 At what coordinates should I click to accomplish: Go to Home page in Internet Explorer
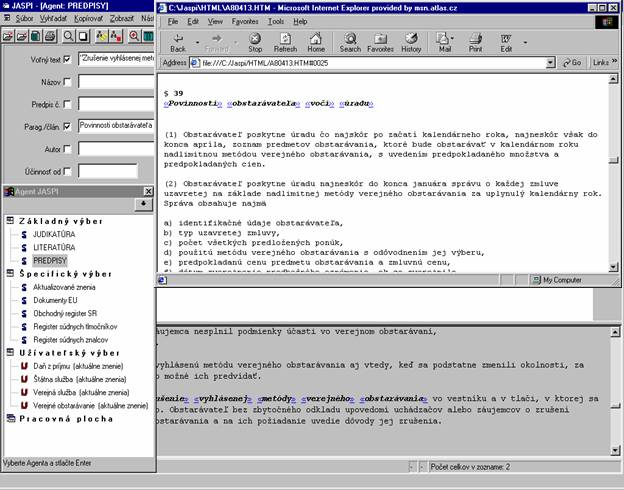pos(316,43)
